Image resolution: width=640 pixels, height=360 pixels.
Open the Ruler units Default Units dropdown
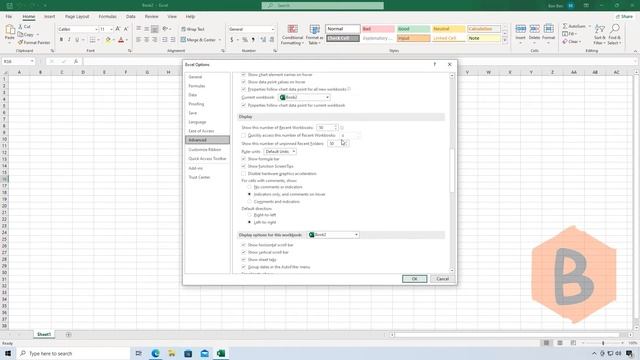pyautogui.click(x=280, y=151)
